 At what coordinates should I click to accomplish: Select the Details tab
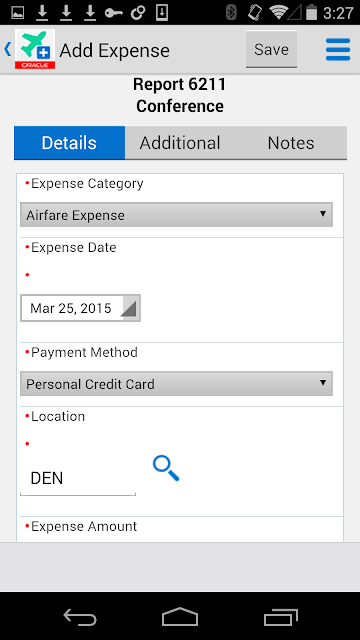click(69, 143)
